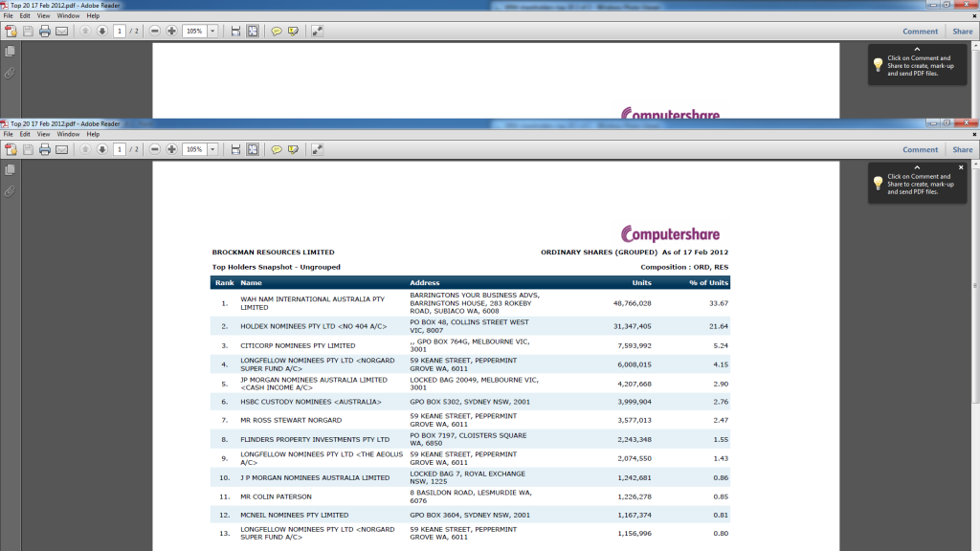
Task: Open Comment pane in back window
Action: pyautogui.click(x=920, y=32)
